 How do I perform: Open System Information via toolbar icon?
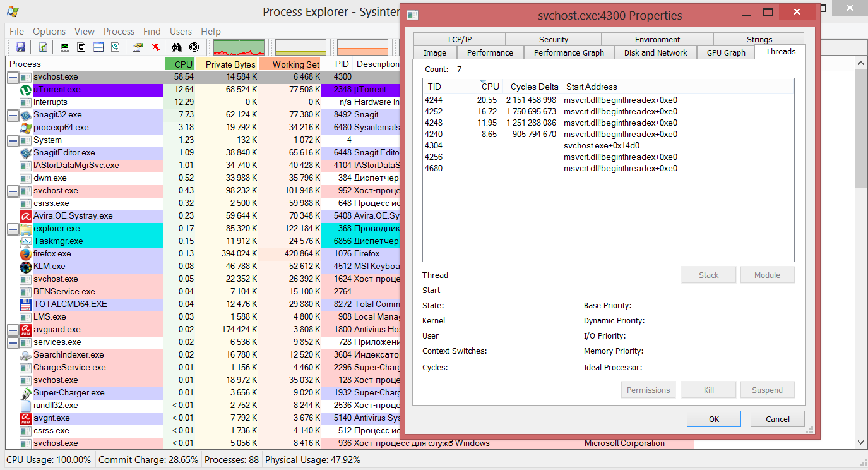(x=65, y=47)
